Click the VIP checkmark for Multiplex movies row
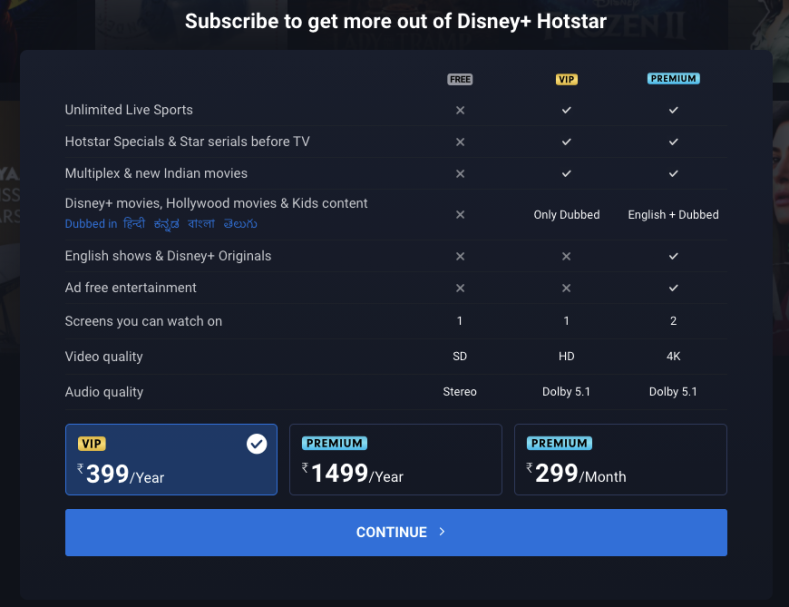Image resolution: width=789 pixels, height=607 pixels. (x=567, y=173)
